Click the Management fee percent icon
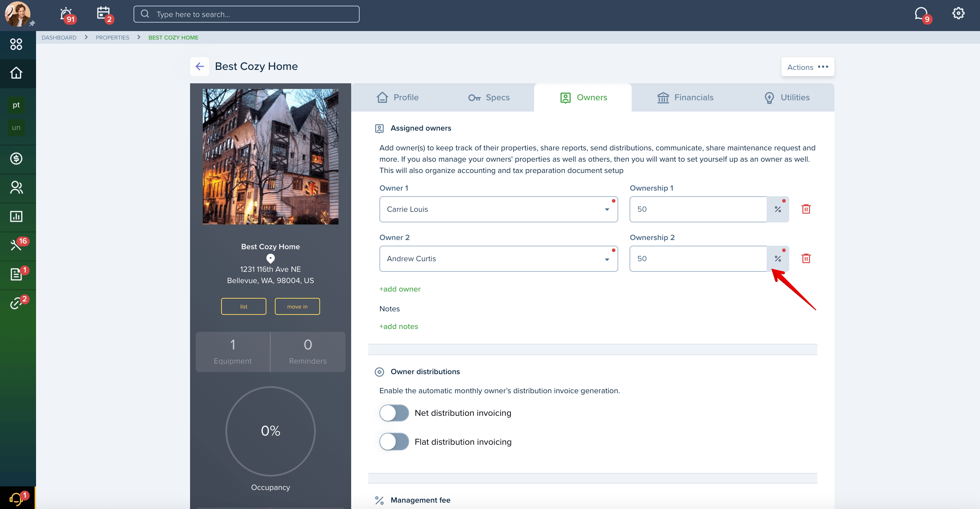The width and height of the screenshot is (980, 509). (379, 500)
